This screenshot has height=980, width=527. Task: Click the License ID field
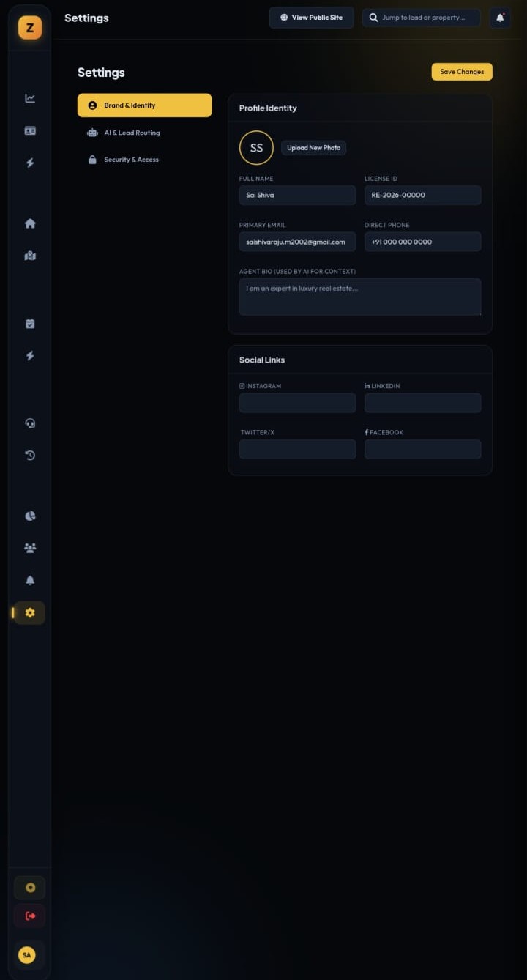[x=423, y=195]
